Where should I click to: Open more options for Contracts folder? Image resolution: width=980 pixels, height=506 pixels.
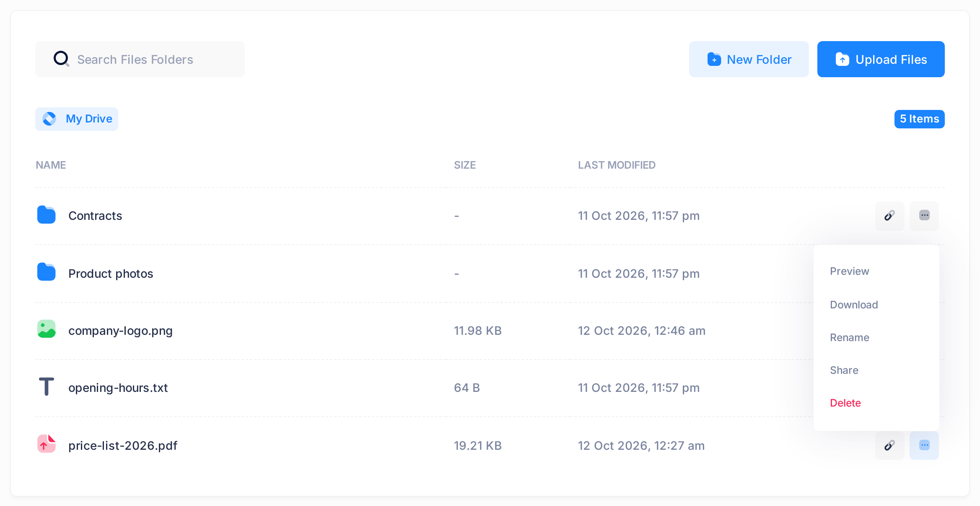(x=924, y=216)
